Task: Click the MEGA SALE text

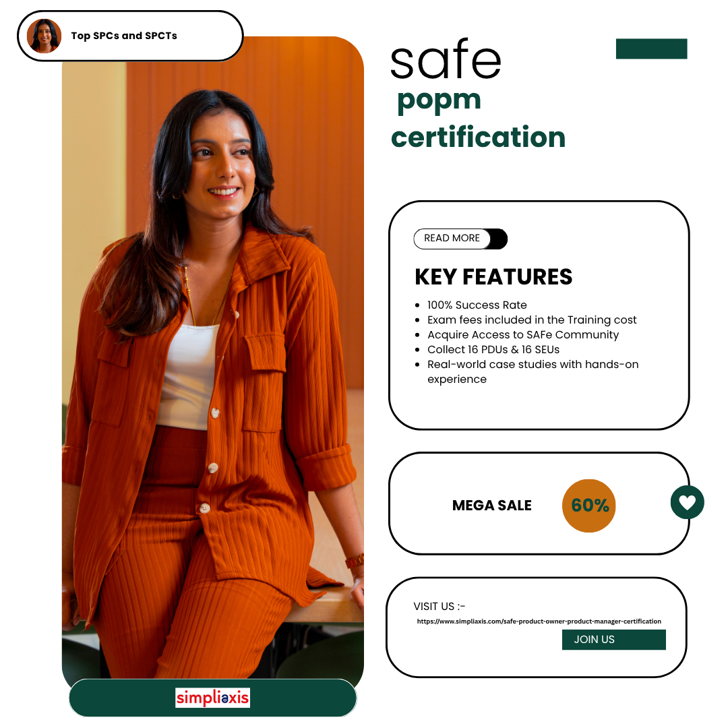Action: point(491,505)
